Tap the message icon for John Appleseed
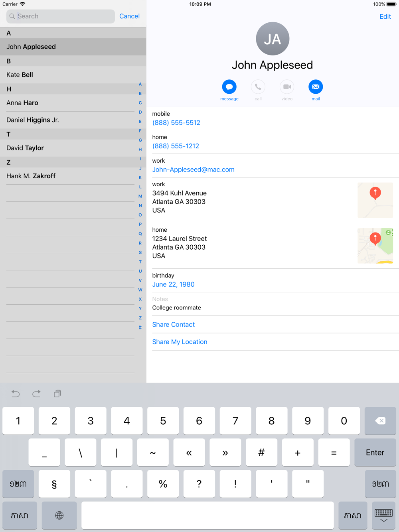 pos(229,87)
